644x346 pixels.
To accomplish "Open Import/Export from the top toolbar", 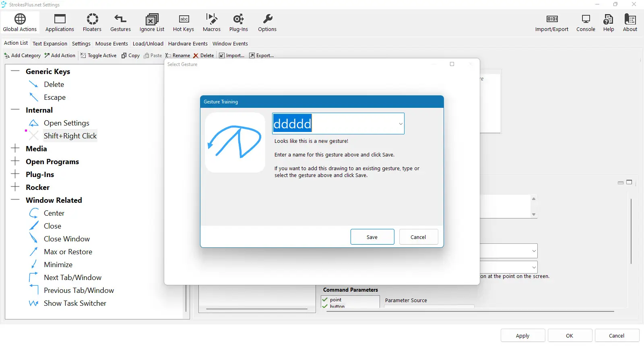I will pos(552,23).
